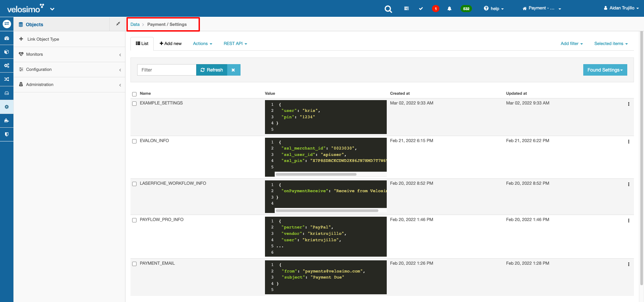This screenshot has height=302, width=644.
Task: Click the horizontal scrollbar in LASERFICHE_WORKFLOW_INFO code
Action: [x=327, y=211]
